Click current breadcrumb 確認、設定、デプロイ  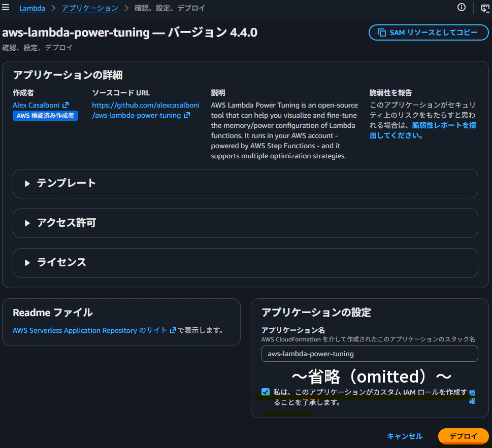(x=170, y=8)
